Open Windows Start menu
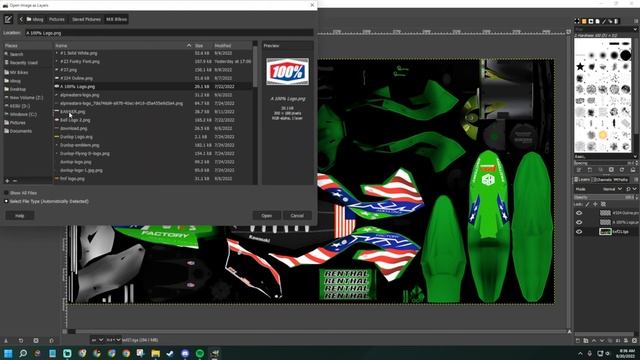The width and height of the screenshot is (640, 360). [x=8, y=353]
